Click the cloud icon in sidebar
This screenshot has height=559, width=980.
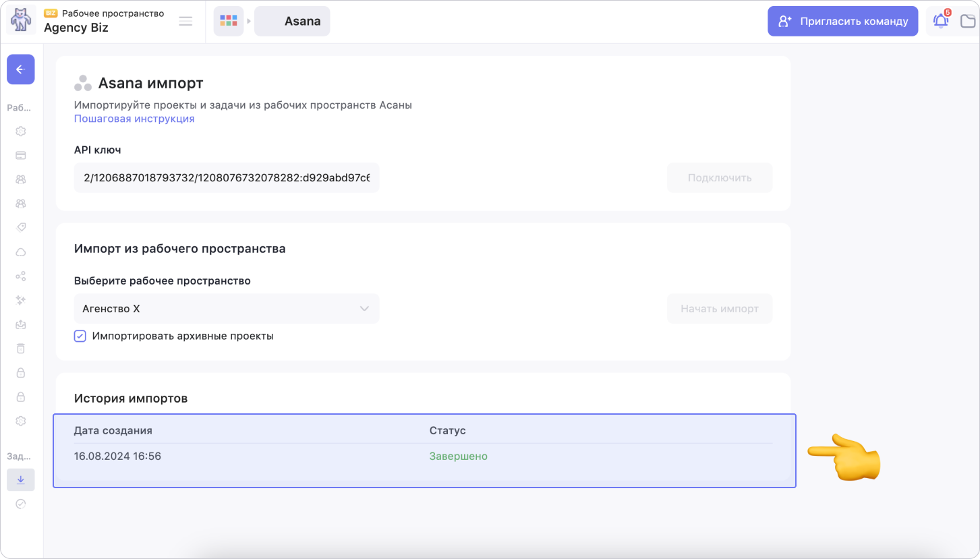point(21,252)
